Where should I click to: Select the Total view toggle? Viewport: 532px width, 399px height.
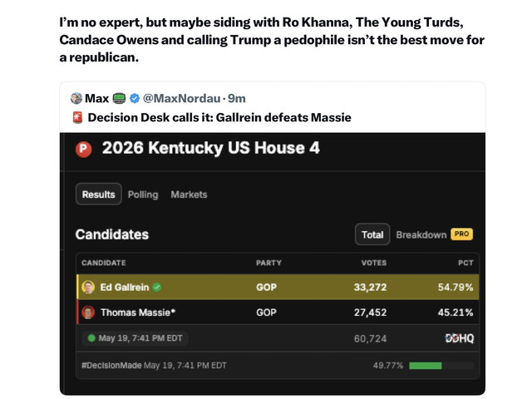coord(372,234)
